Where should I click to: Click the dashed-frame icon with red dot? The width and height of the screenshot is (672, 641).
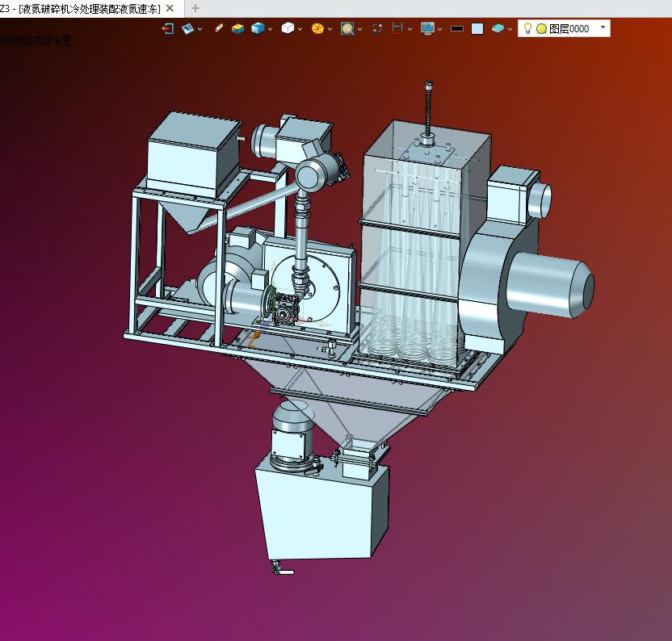(377, 28)
